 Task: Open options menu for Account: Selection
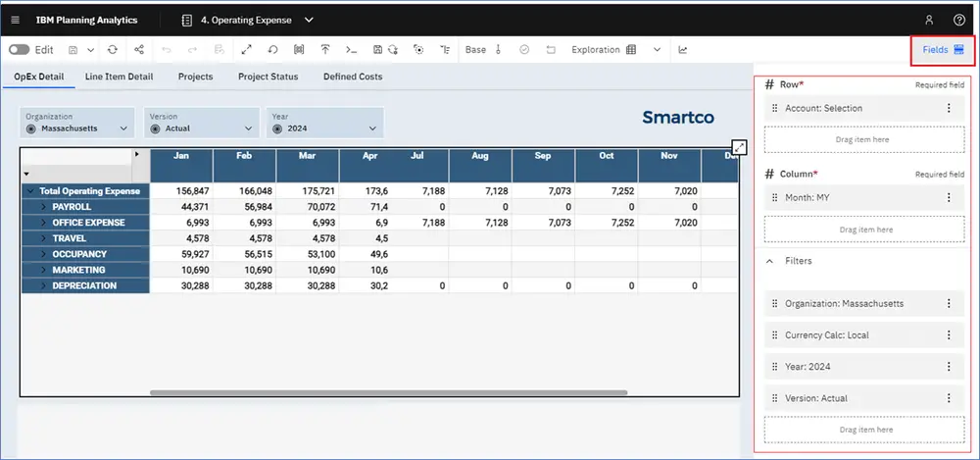tap(948, 108)
